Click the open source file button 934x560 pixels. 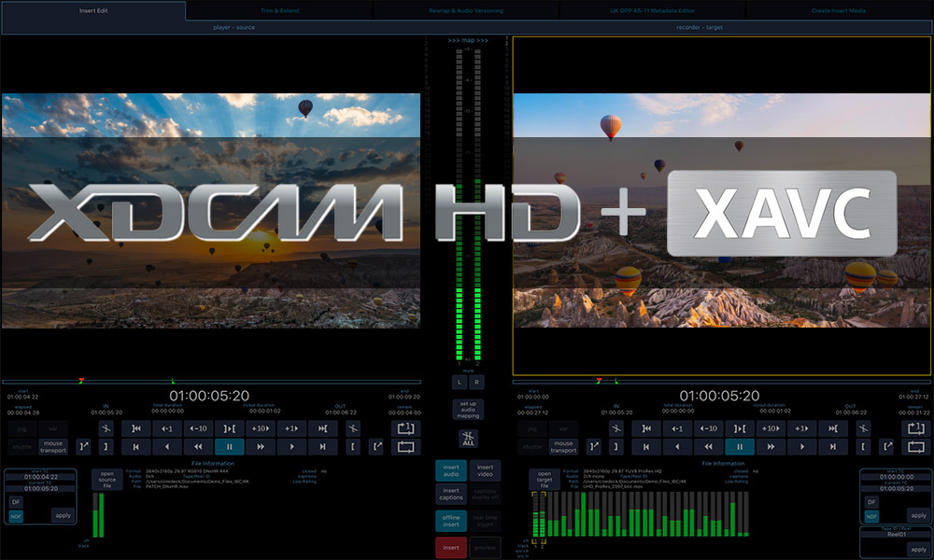click(107, 480)
